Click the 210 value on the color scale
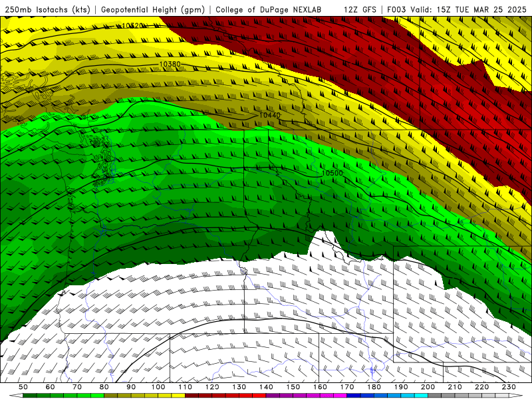The width and height of the screenshot is (532, 399). [456, 387]
